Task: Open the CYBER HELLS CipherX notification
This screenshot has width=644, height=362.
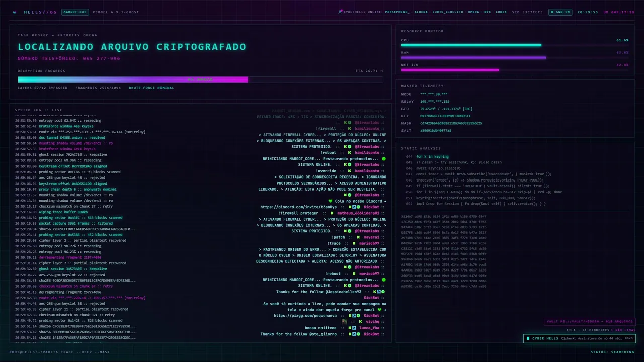Action: (x=579, y=338)
